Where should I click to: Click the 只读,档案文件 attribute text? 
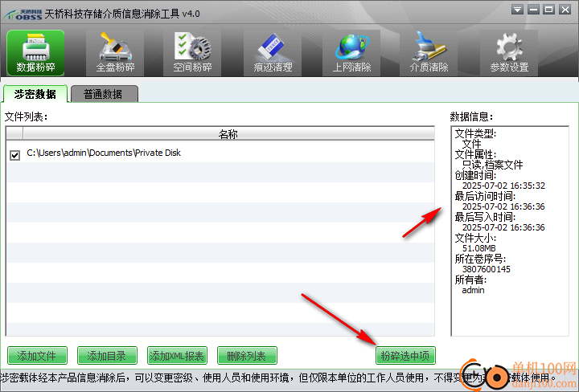493,165
